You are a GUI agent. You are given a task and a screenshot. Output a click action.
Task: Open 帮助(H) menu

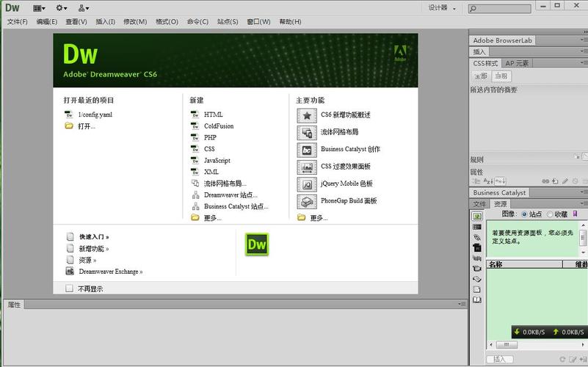click(290, 22)
